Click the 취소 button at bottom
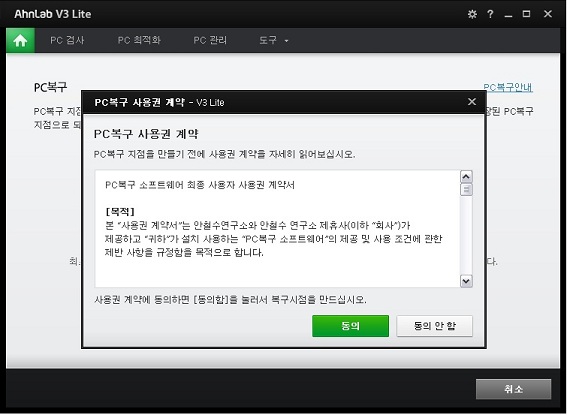The image size is (567, 415). click(513, 389)
